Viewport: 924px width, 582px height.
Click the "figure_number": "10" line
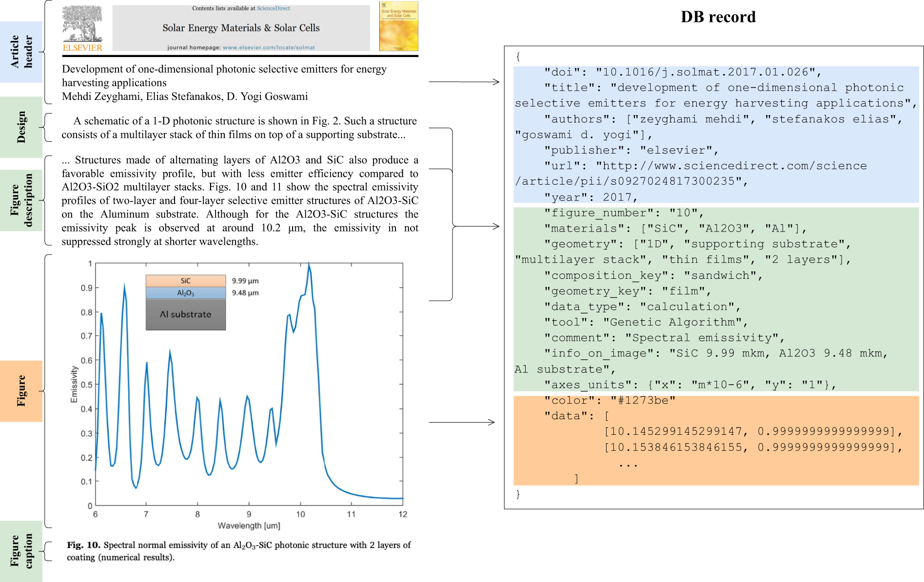coord(624,213)
